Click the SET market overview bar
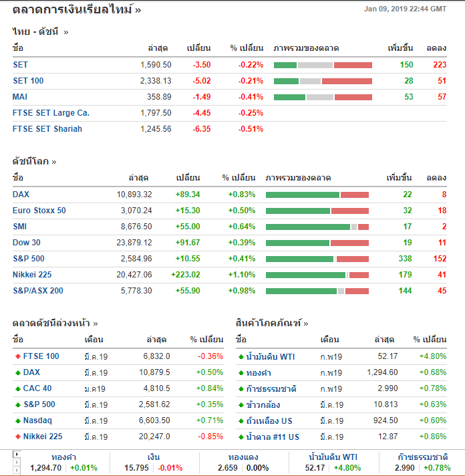Screen dimensions: 465x476 (323, 65)
